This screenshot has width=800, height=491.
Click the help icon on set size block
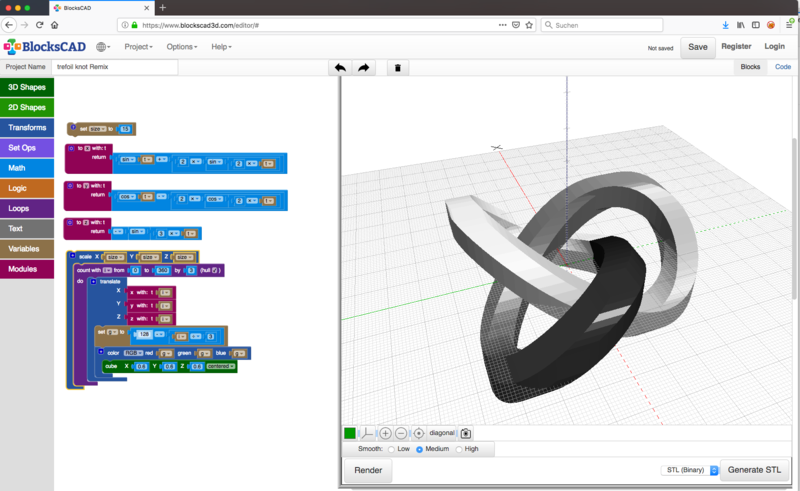pos(73,128)
